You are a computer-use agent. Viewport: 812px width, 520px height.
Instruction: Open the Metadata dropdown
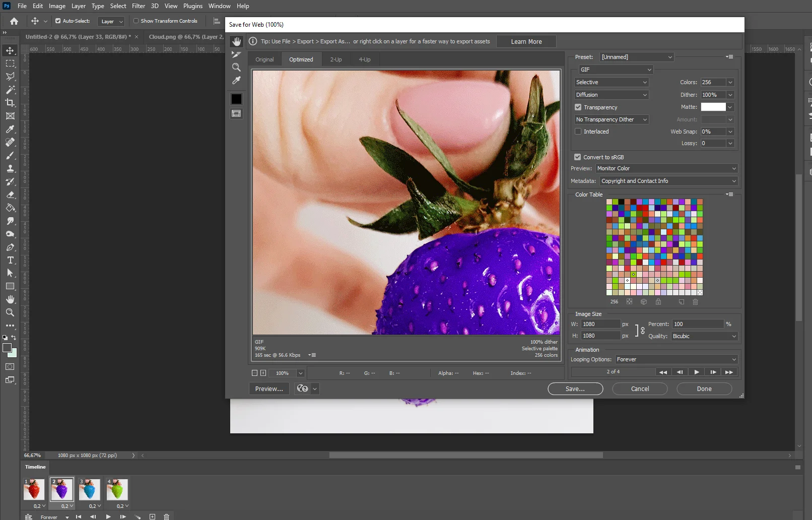coord(668,181)
